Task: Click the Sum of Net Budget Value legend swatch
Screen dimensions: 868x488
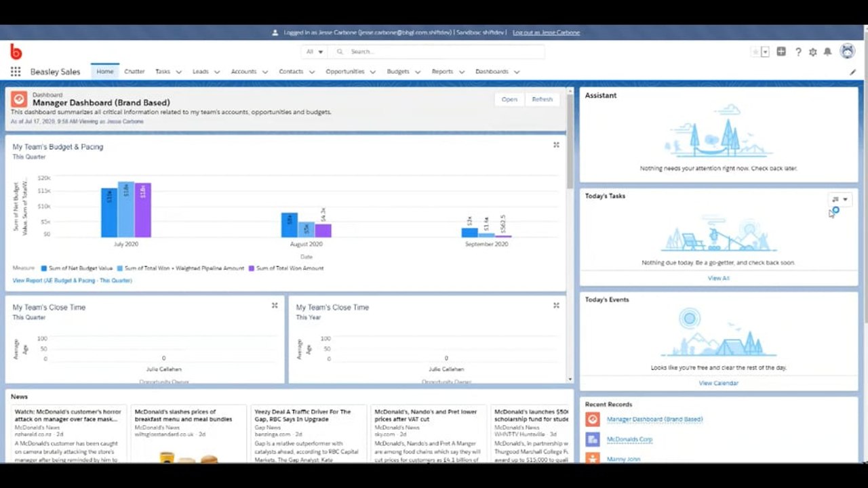Action: [x=44, y=268]
